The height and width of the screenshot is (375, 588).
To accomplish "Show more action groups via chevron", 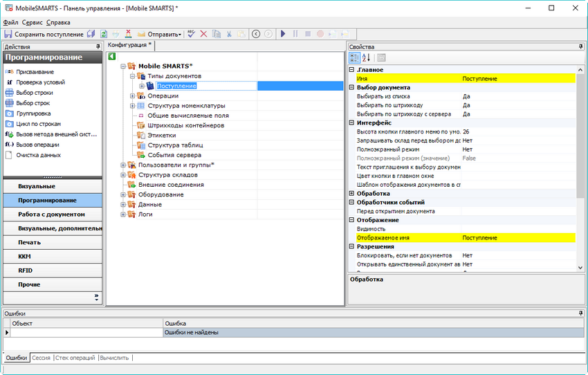I will pyautogui.click(x=96, y=298).
